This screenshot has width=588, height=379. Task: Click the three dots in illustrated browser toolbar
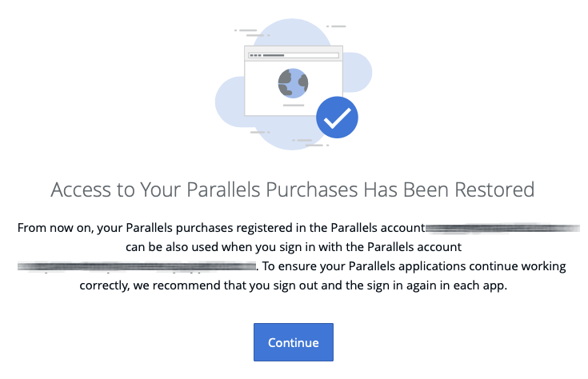point(255,55)
